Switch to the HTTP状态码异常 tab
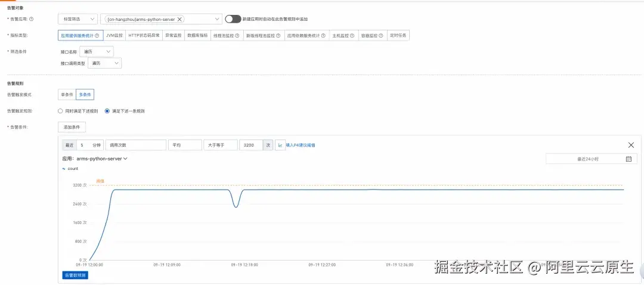Viewport: 644px width, 285px height. [144, 36]
